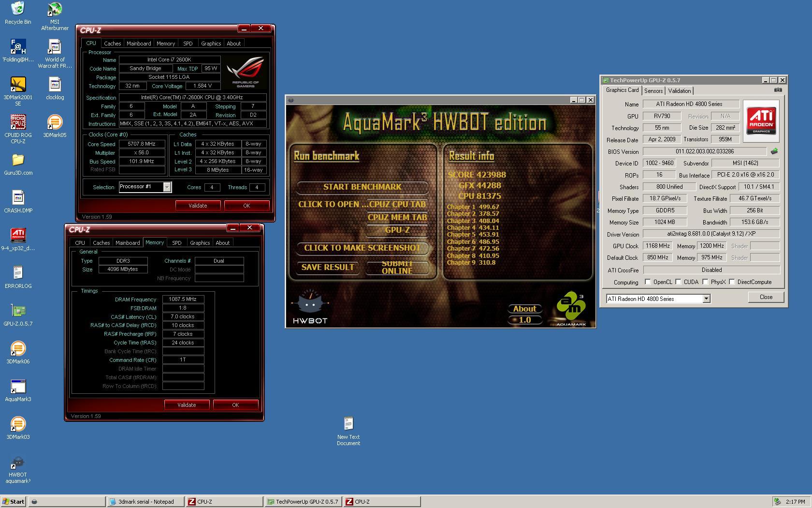Switch to Mainboard tab in top CPU-Z
The width and height of the screenshot is (812, 508).
pos(139,44)
